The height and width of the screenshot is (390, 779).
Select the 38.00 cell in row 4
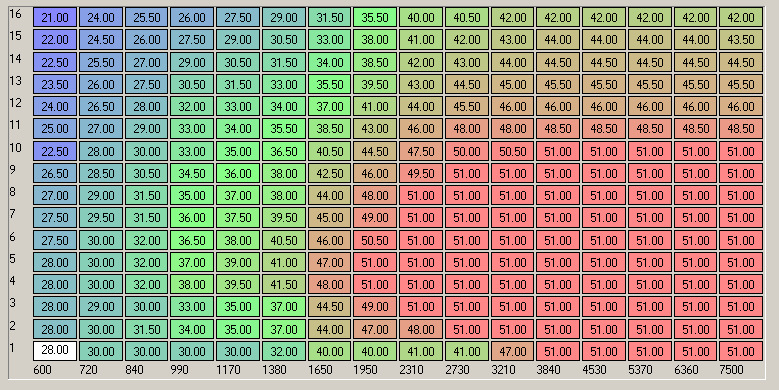coord(192,284)
